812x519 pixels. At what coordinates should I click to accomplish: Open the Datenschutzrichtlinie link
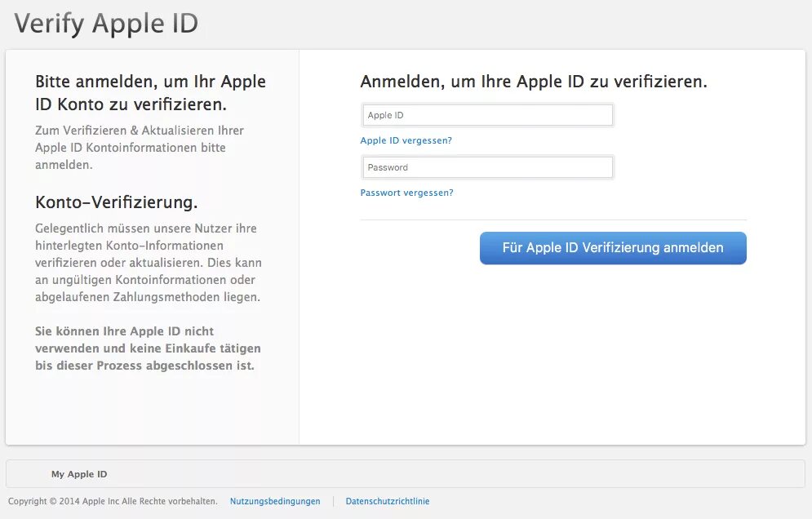click(x=388, y=501)
